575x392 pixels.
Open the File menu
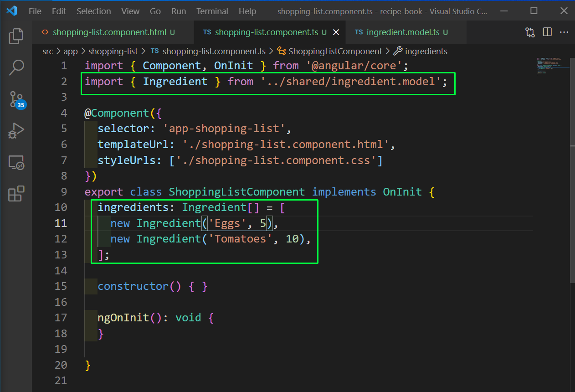pyautogui.click(x=35, y=11)
